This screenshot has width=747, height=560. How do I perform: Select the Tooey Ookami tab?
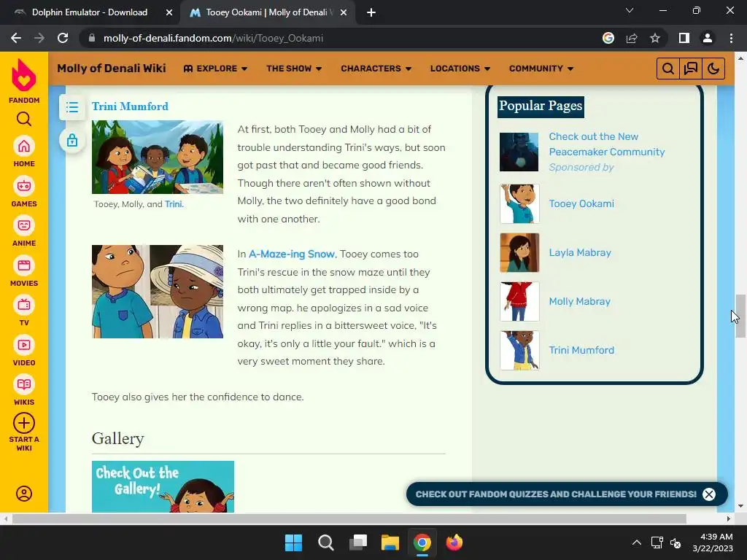(x=267, y=12)
